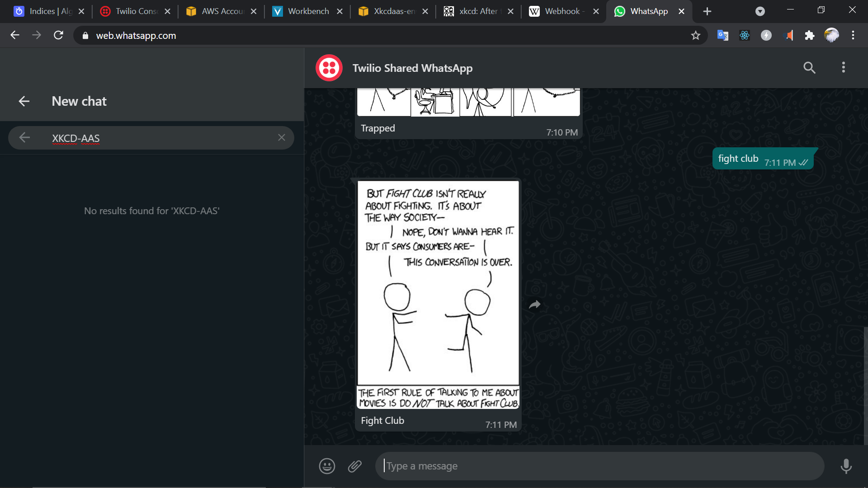Viewport: 868px width, 488px height.
Task: Open the emoji picker
Action: click(x=327, y=466)
